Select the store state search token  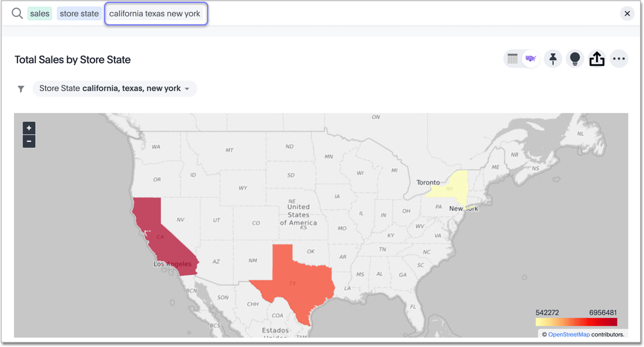[x=79, y=13]
